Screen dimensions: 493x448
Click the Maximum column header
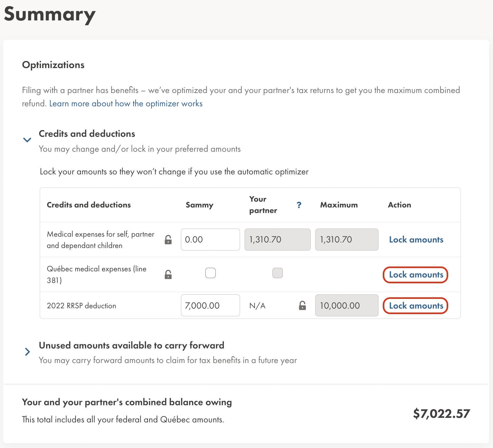(x=339, y=205)
